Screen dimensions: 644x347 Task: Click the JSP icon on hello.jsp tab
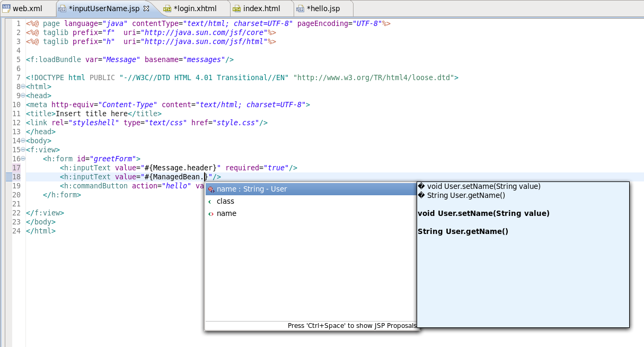[x=301, y=8]
